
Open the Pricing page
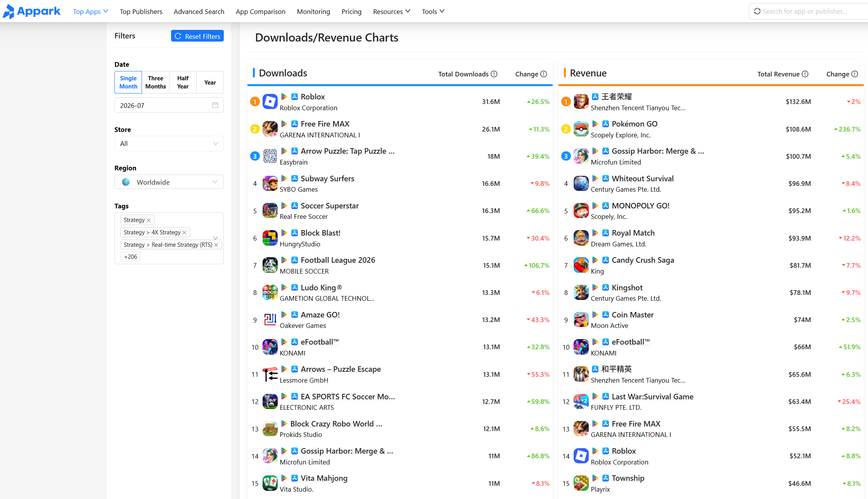[x=351, y=12]
